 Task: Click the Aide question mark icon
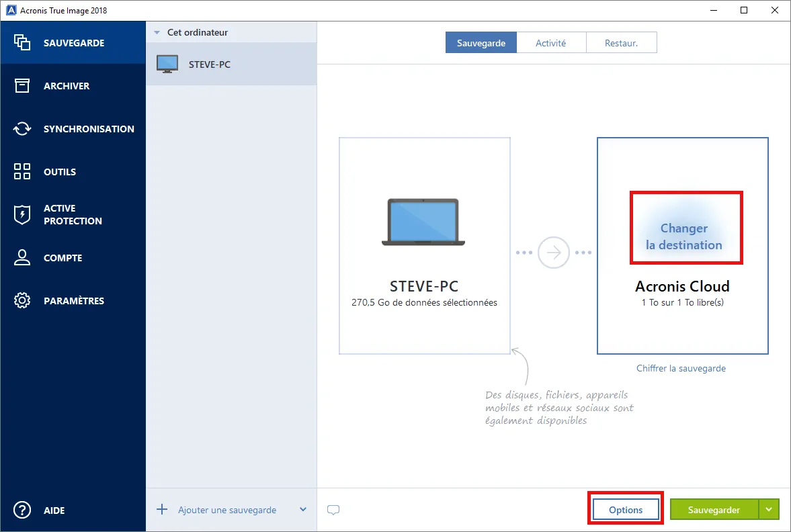coord(22,510)
